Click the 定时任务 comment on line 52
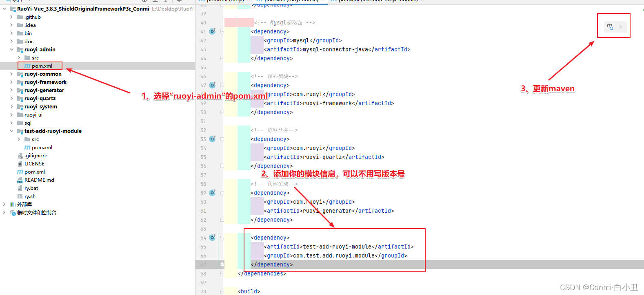This screenshot has width=644, height=295. coord(274,130)
